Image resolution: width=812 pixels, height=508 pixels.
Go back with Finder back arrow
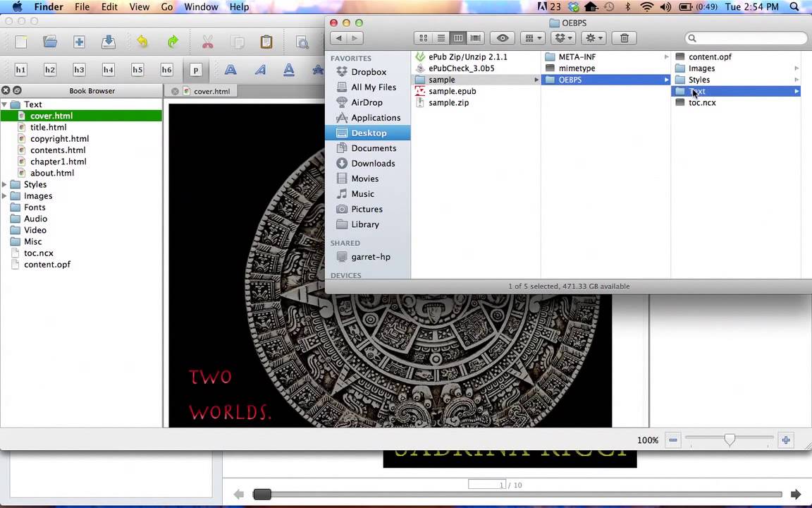[x=338, y=38]
